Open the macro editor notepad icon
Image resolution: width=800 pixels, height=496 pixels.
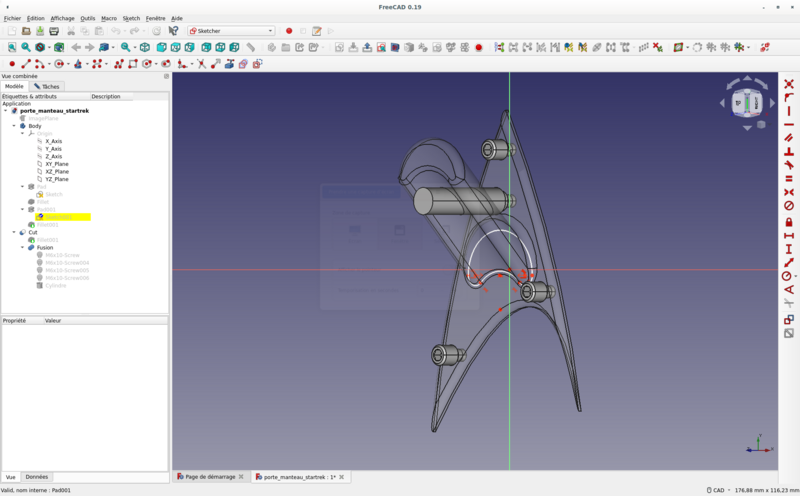tap(317, 31)
